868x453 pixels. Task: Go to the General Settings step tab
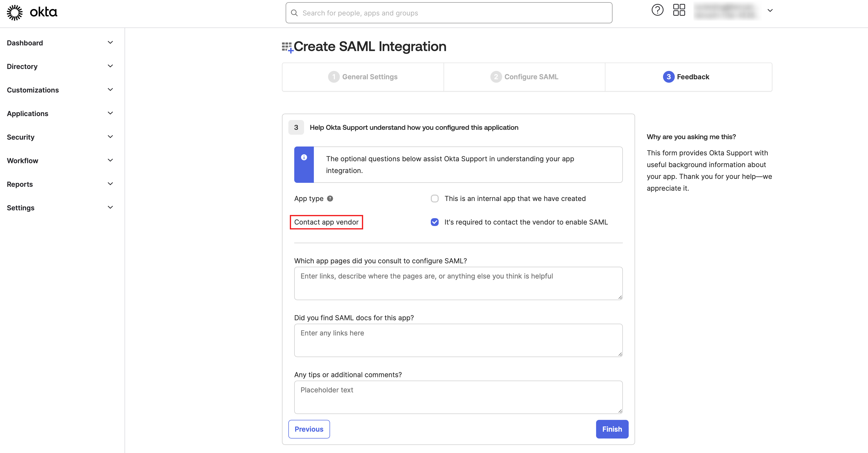coord(363,77)
